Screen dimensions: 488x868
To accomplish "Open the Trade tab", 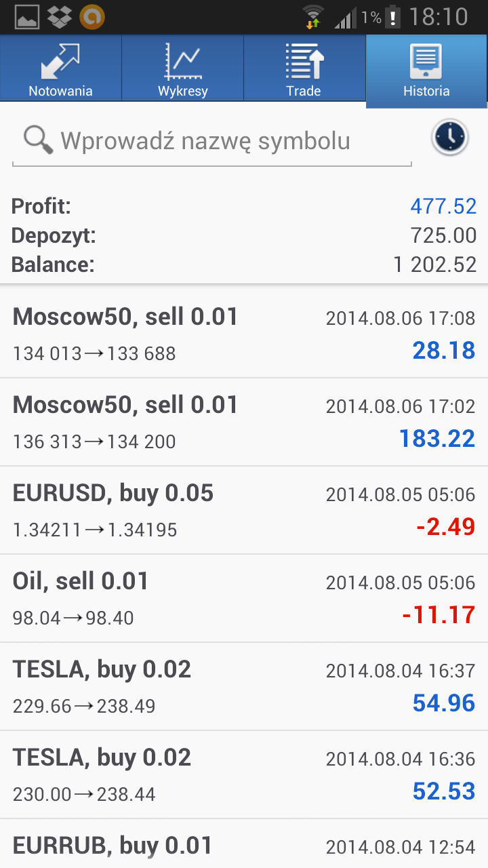I will pyautogui.click(x=304, y=69).
